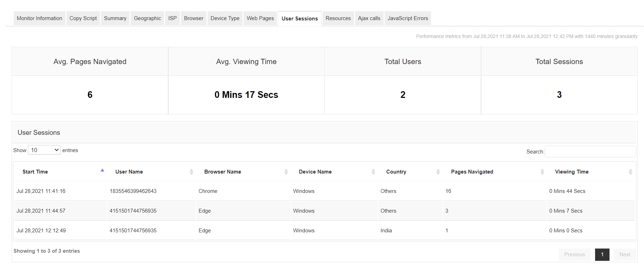Click Device Name column sort arrows

373,172
